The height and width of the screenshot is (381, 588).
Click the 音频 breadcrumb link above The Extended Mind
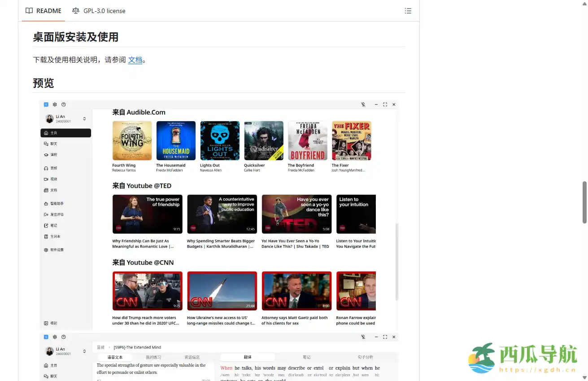(100, 347)
